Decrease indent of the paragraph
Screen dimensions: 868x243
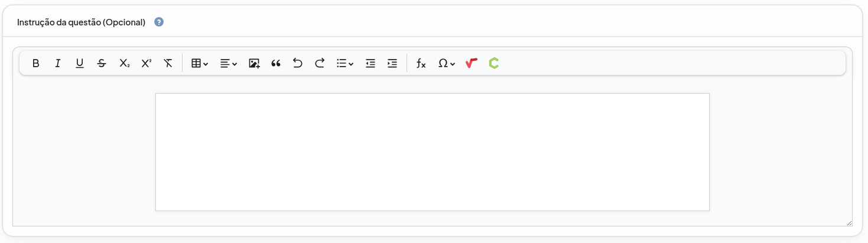[370, 63]
